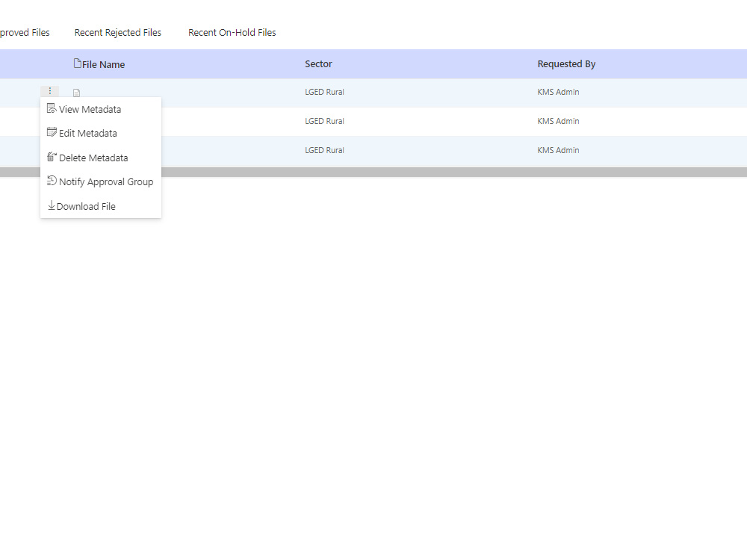
Task: Open the Recent On-Hold Files tab
Action: pyautogui.click(x=232, y=32)
